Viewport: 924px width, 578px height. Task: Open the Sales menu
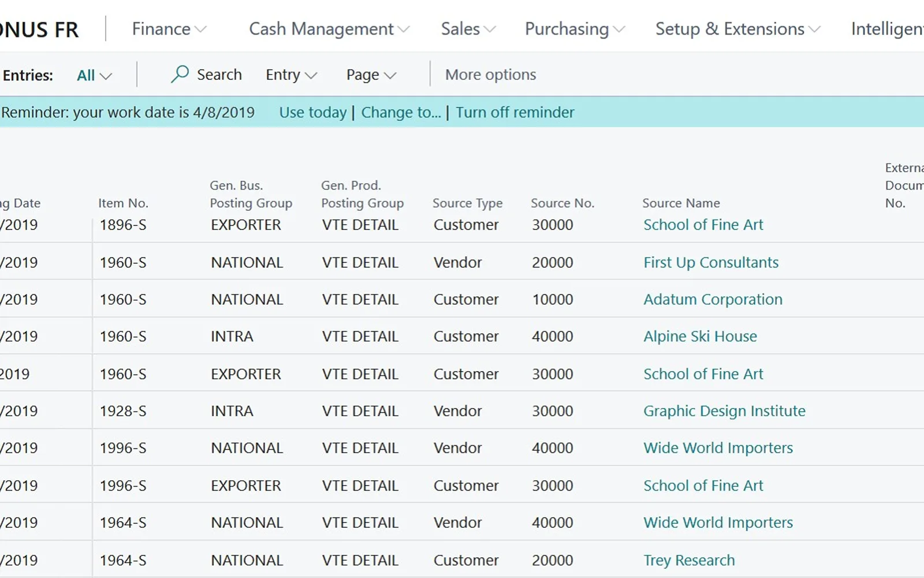click(468, 29)
